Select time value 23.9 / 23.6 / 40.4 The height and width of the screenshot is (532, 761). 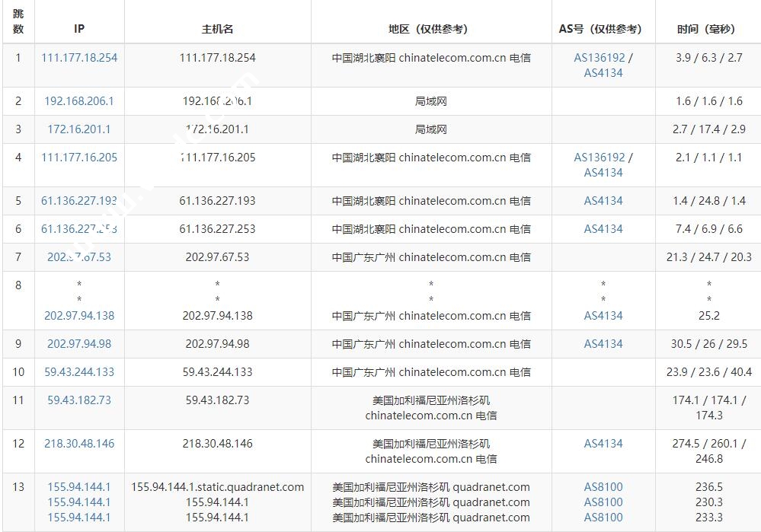(x=709, y=372)
